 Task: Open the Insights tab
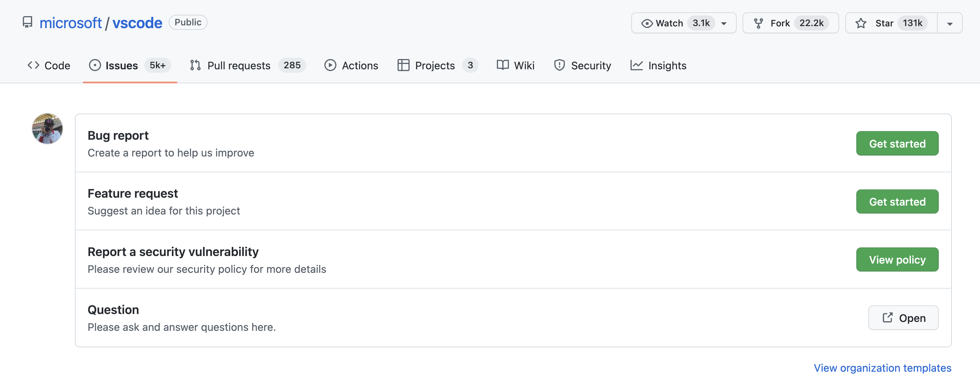[x=658, y=65]
